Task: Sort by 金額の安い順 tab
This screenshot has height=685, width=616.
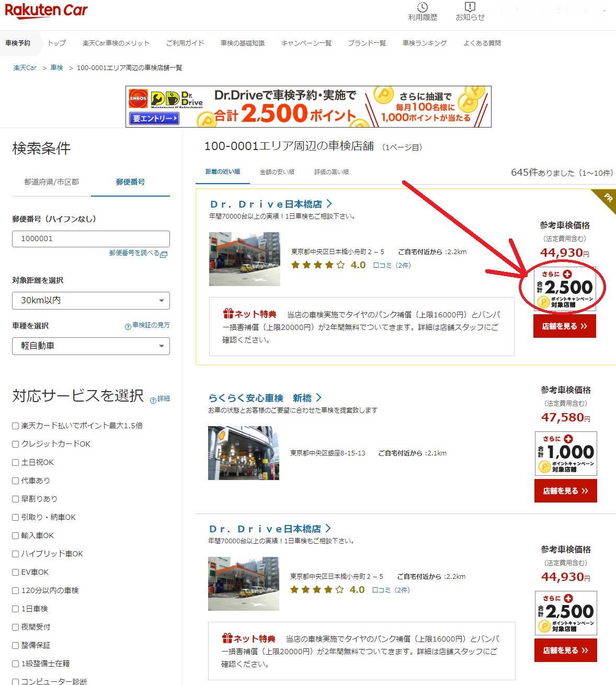Action: pyautogui.click(x=277, y=172)
